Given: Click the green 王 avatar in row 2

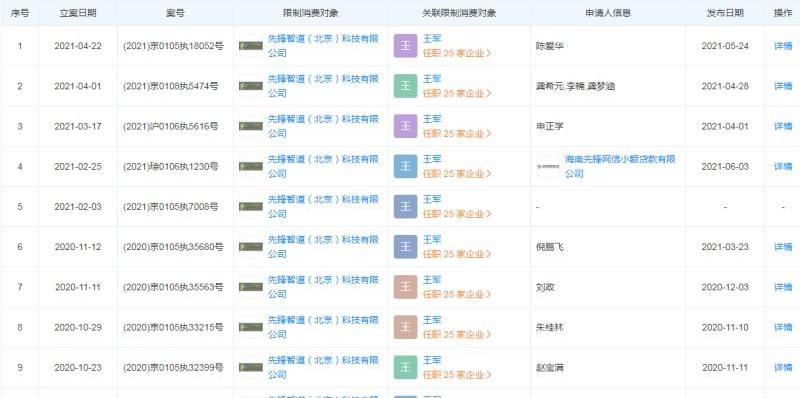Looking at the screenshot, I should point(406,86).
